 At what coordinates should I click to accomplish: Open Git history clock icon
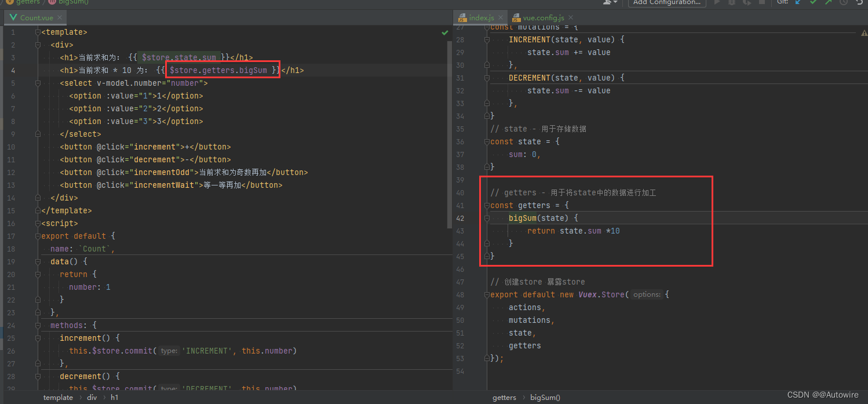(843, 2)
